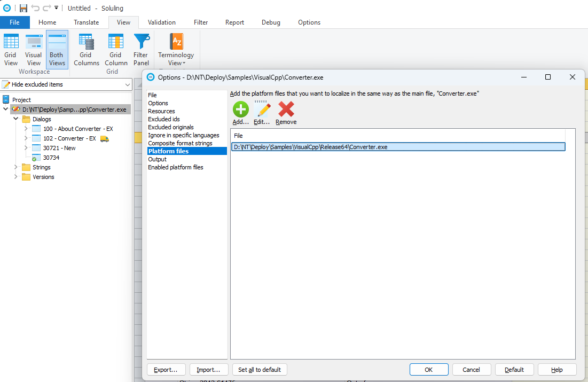Toggle the Both Views button
The width and height of the screenshot is (588, 382).
point(57,49)
